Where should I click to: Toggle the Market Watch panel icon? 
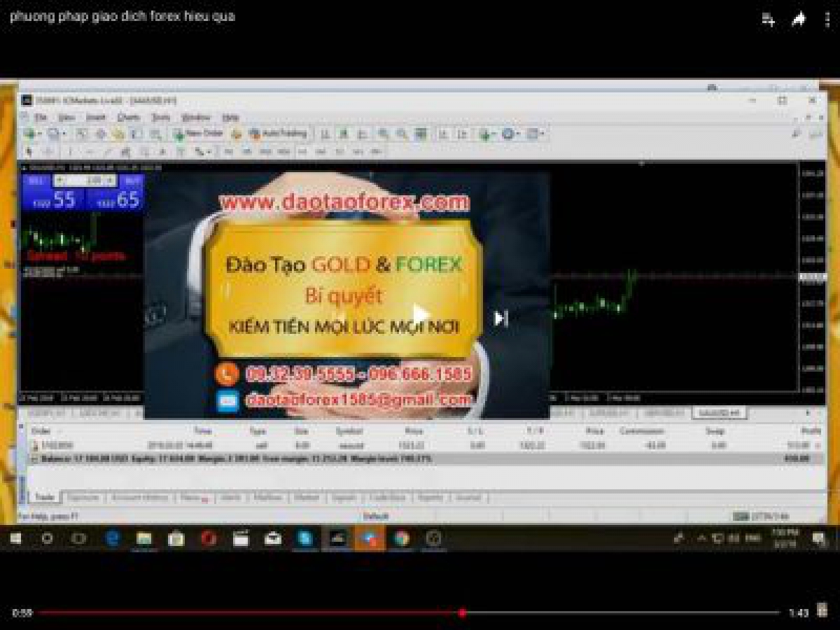[x=82, y=133]
